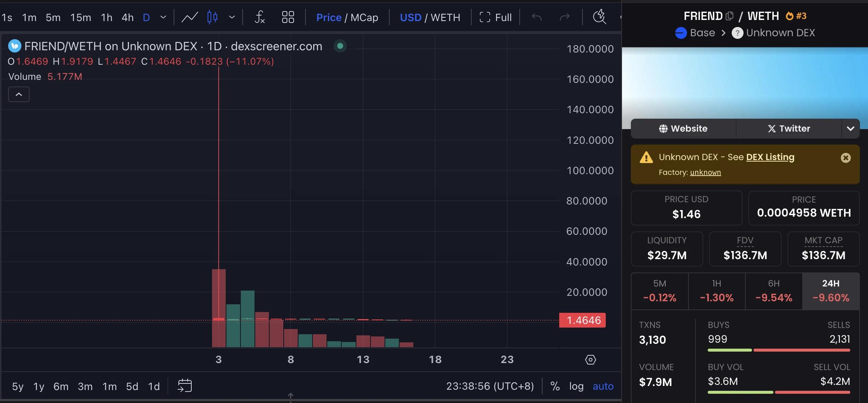The height and width of the screenshot is (403, 868).
Task: Select the 1D daily chart interval
Action: click(x=146, y=17)
